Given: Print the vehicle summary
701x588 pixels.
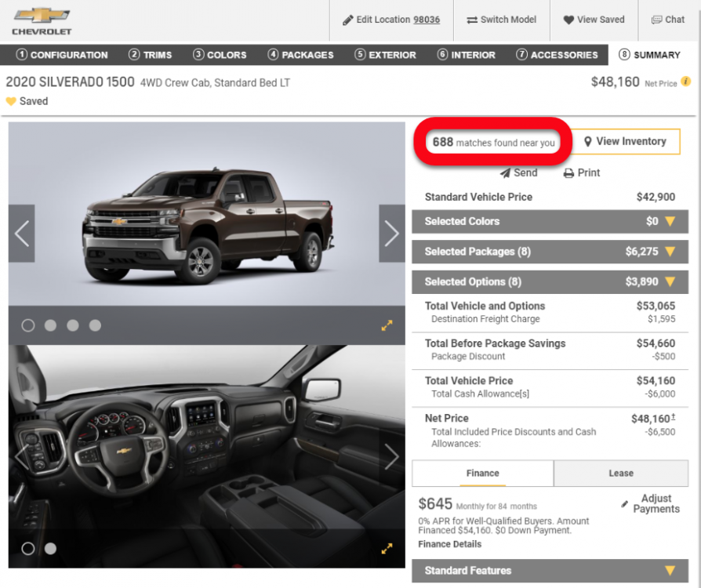Looking at the screenshot, I should tap(581, 173).
